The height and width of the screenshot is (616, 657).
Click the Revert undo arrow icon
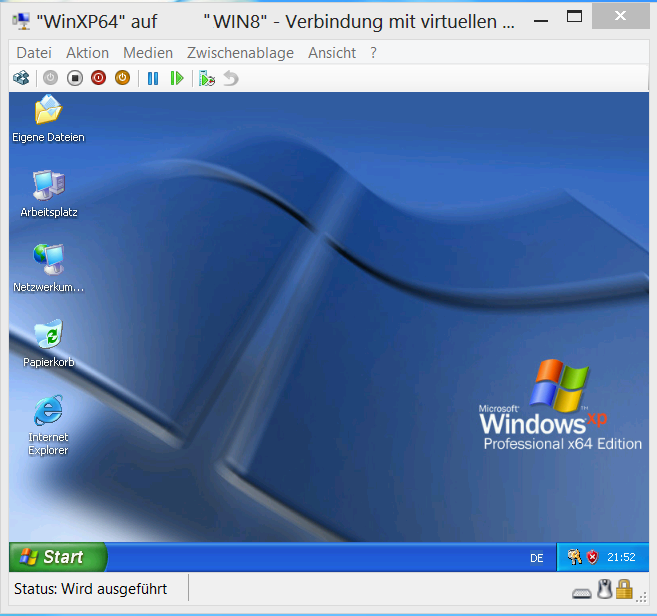tap(230, 78)
